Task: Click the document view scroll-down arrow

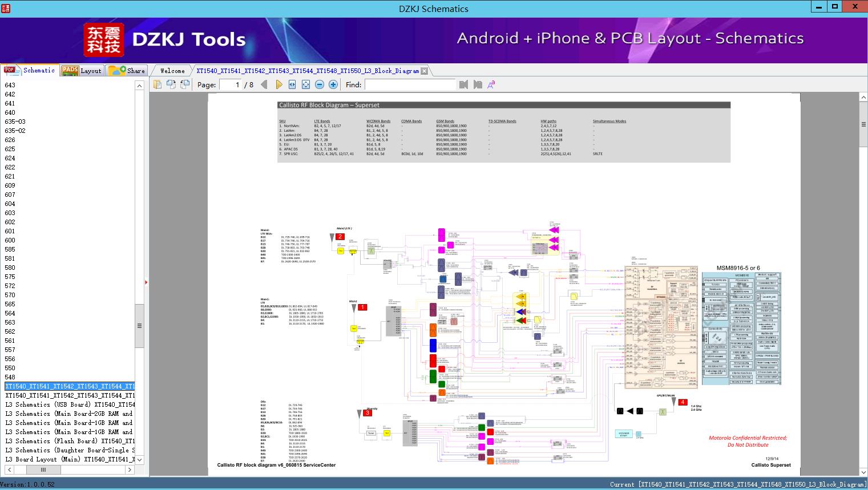Action: point(863,472)
